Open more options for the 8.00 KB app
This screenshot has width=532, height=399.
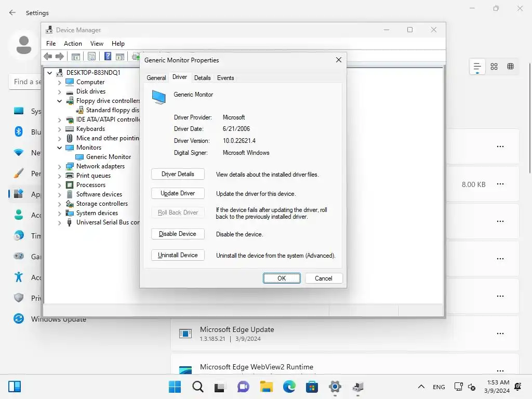pos(500,184)
